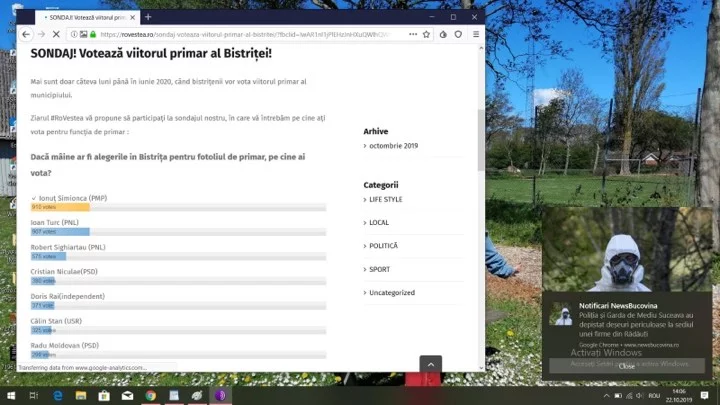The height and width of the screenshot is (405, 720).
Task: Open Chrome from the Windows taskbar
Action: click(151, 396)
